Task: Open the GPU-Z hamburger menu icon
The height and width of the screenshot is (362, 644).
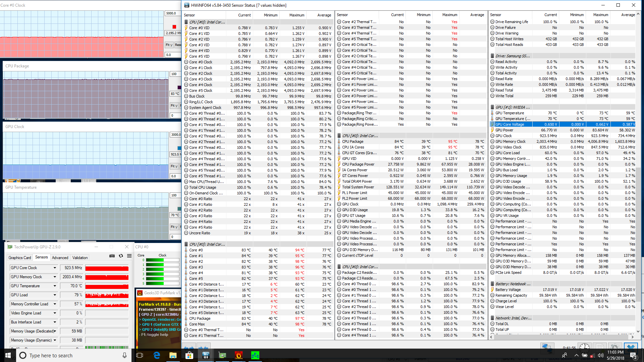Action: 129,256
